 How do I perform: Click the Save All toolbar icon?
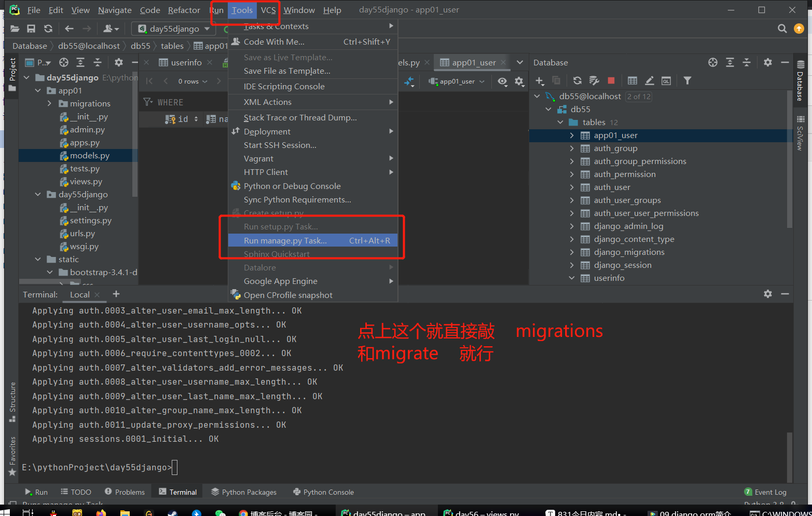click(31, 29)
